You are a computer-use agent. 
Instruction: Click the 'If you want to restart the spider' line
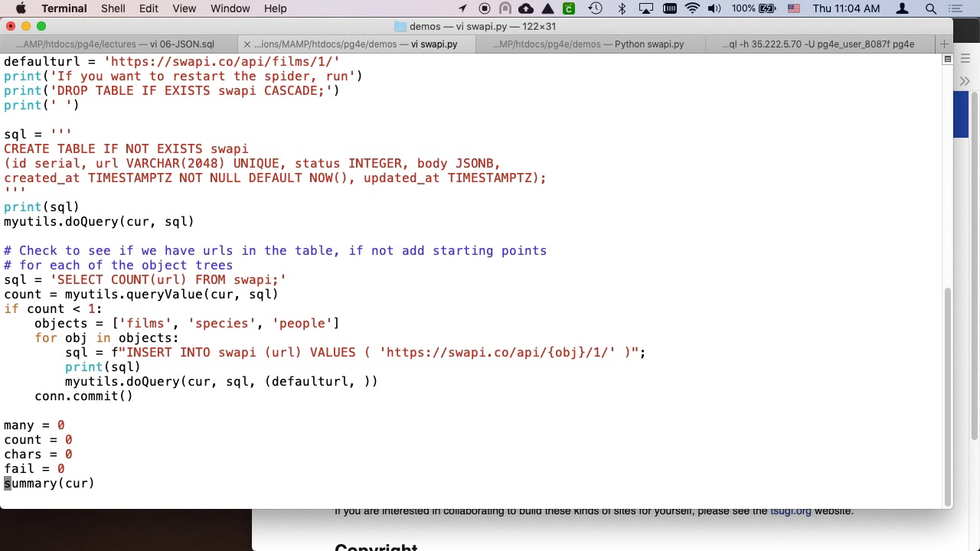click(183, 77)
